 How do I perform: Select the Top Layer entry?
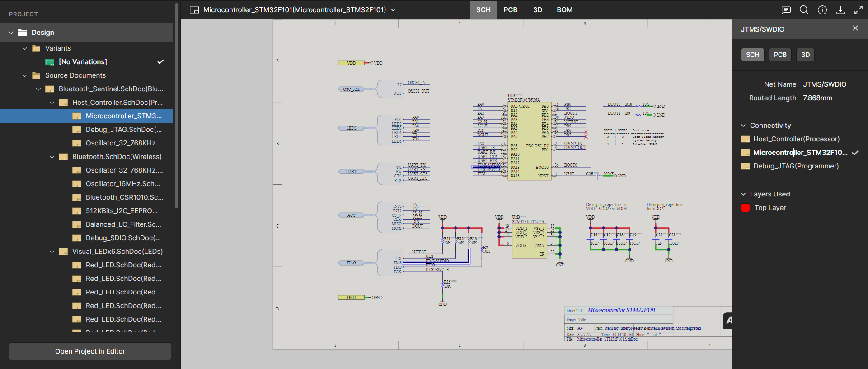[x=770, y=208]
